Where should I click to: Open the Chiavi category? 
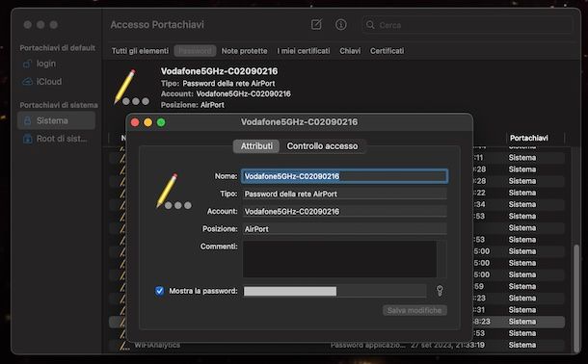[x=350, y=51]
